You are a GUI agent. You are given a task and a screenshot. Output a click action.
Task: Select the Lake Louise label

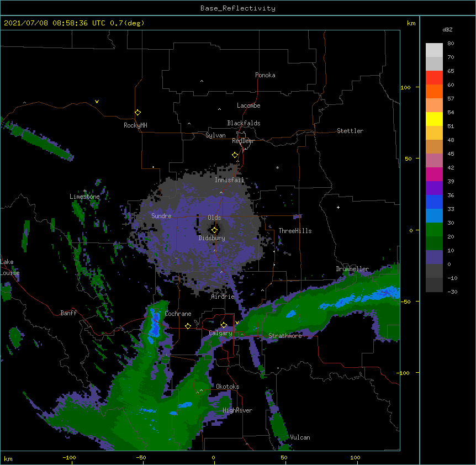point(10,267)
